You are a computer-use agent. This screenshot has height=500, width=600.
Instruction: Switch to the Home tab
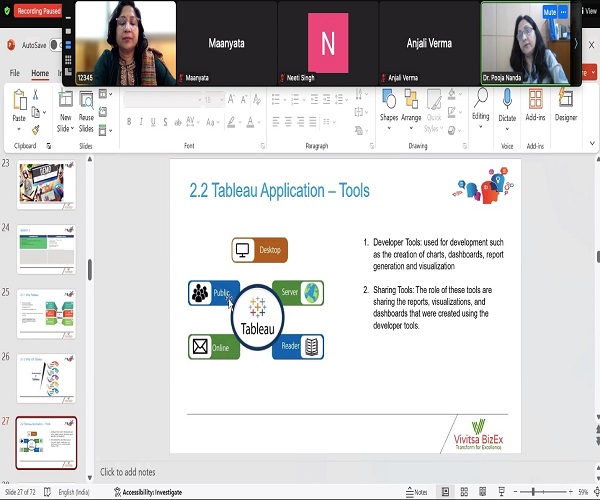pyautogui.click(x=40, y=73)
